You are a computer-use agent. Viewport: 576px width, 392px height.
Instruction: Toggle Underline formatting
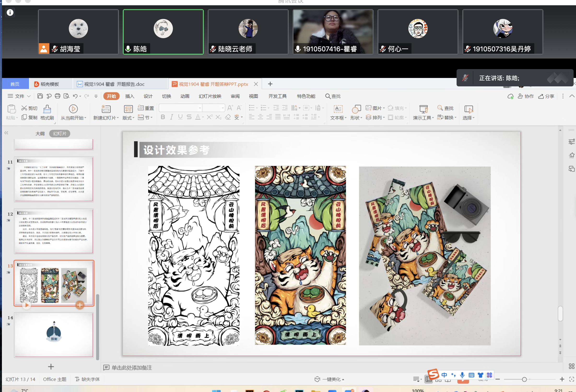pos(180,117)
